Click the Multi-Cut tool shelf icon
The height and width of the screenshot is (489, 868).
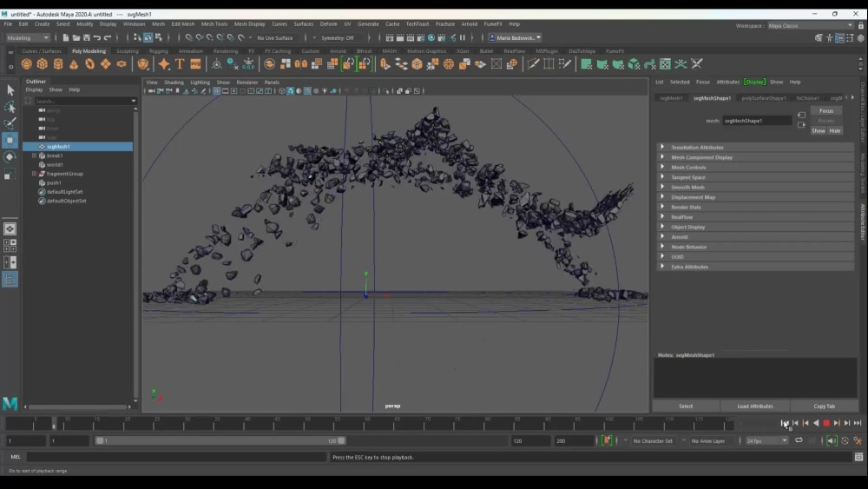pyautogui.click(x=533, y=64)
